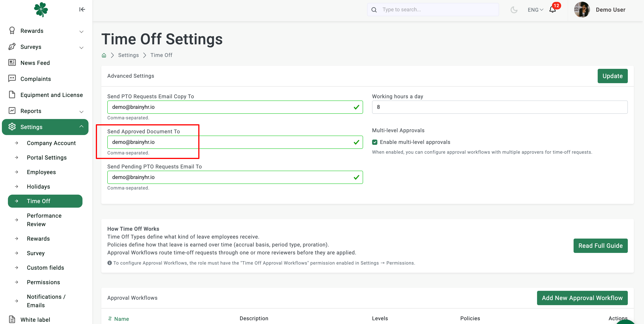Collapse the sidebar with the arrow icon
644x324 pixels.
coord(82,9)
